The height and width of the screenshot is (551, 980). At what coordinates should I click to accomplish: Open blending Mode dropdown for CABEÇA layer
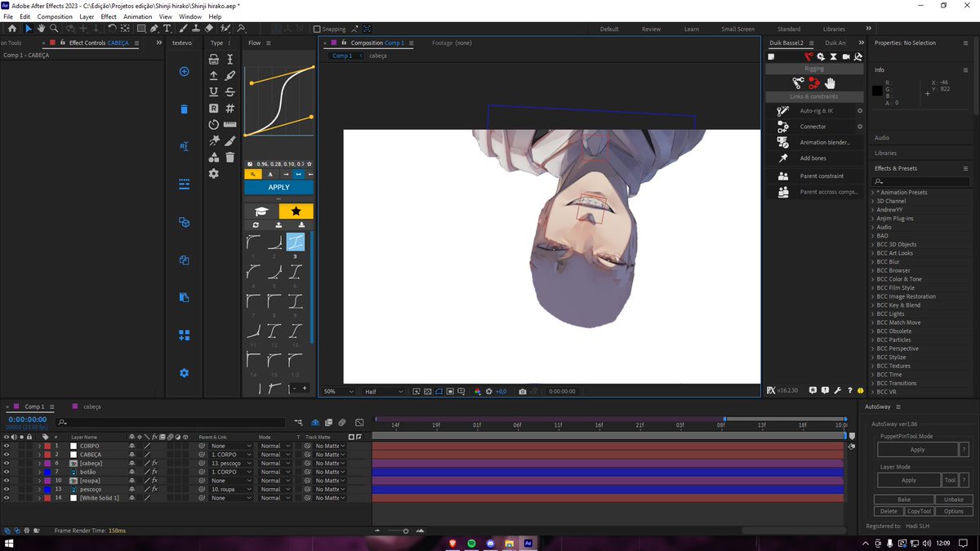[x=276, y=455]
